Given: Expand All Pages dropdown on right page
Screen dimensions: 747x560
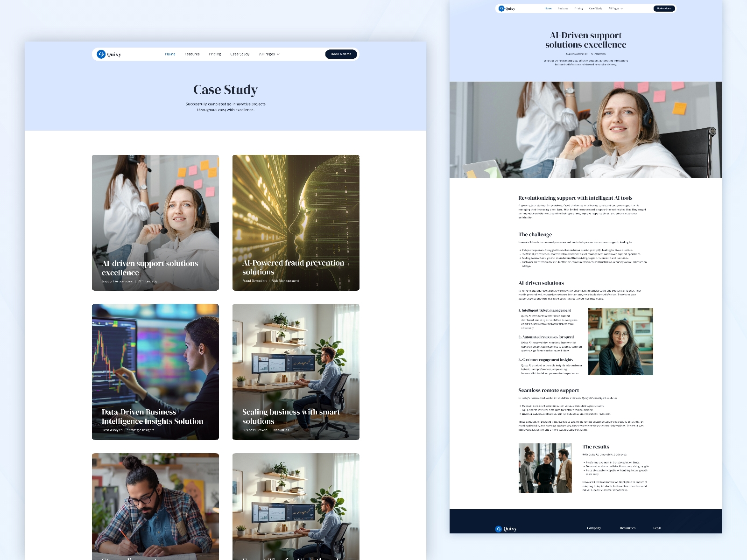Looking at the screenshot, I should [615, 8].
